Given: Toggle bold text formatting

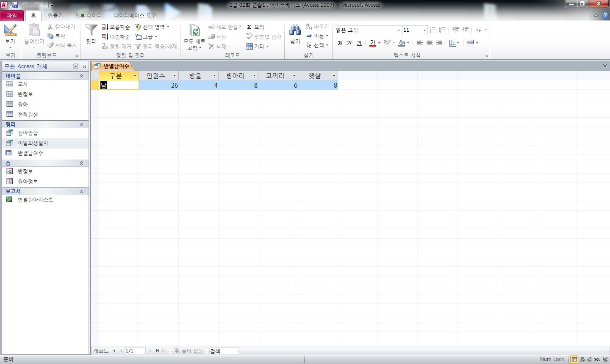Looking at the screenshot, I should (340, 43).
